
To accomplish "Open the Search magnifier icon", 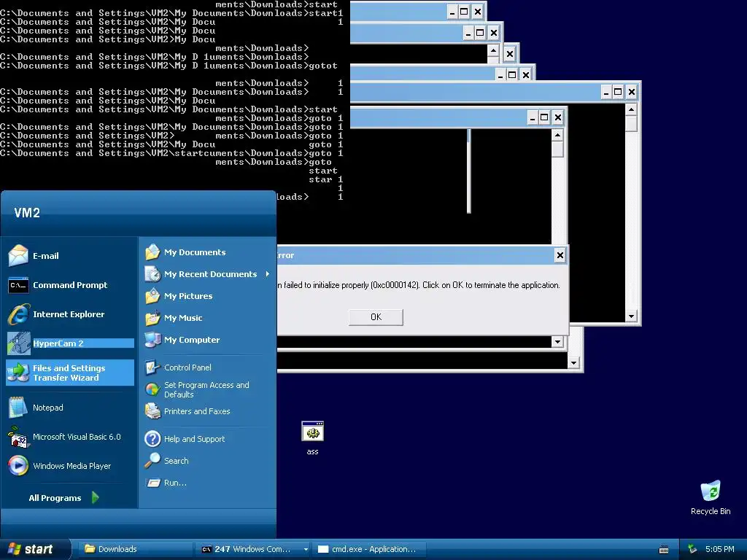I will tap(152, 461).
